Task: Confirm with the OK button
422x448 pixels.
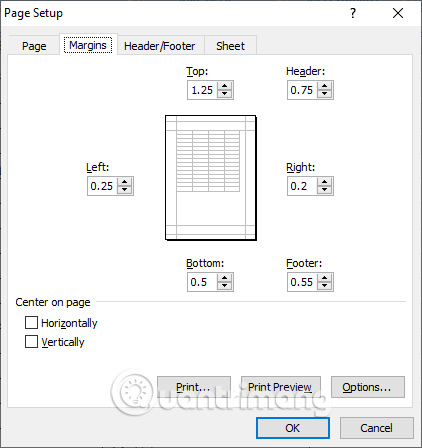Action: point(293,428)
